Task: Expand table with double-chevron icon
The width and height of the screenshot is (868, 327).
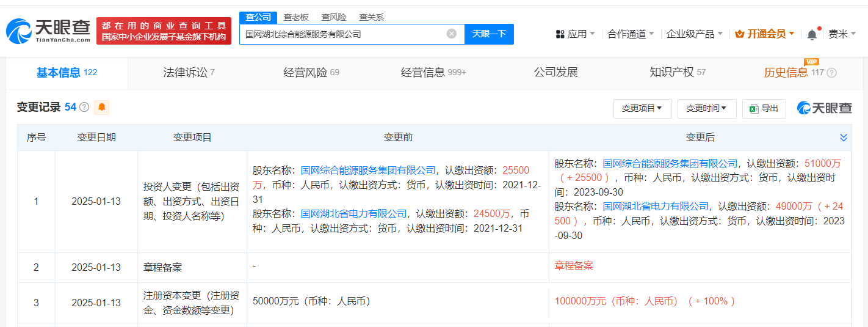Action: pos(844,138)
